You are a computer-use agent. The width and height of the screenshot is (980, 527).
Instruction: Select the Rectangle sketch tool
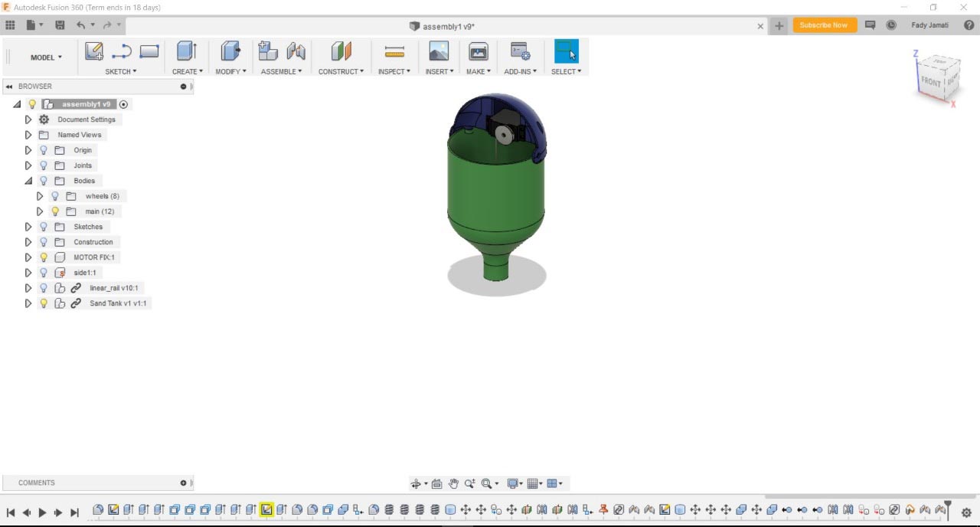(x=149, y=51)
